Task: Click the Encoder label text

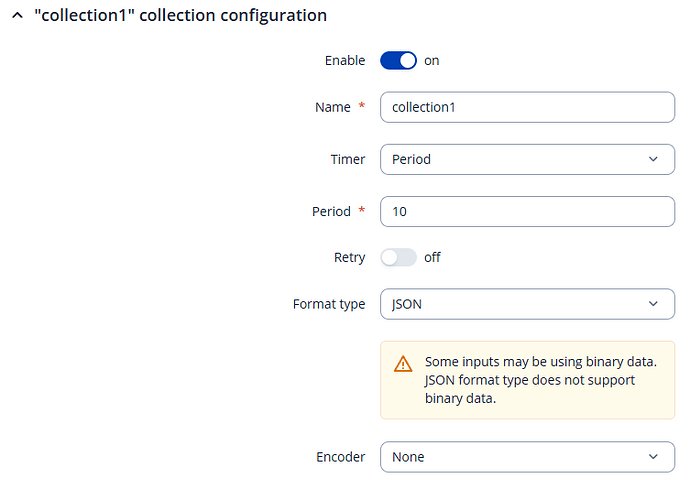Action: coord(340,456)
